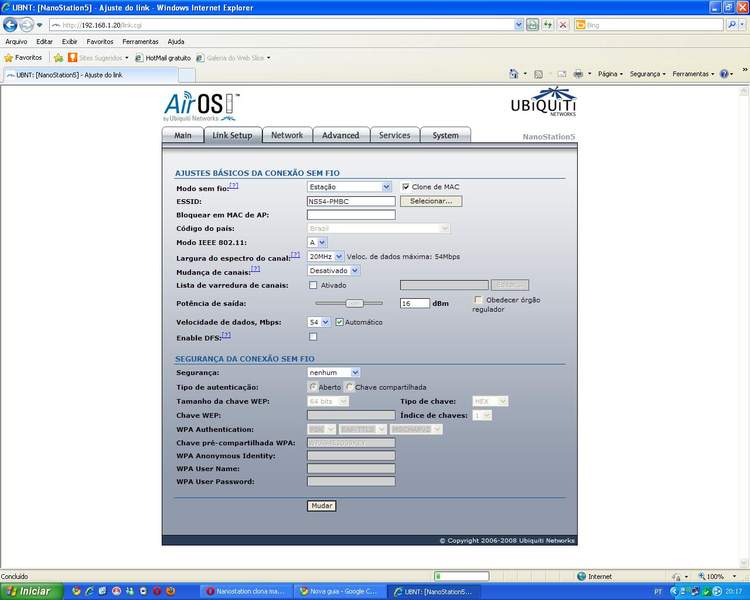Switch to the System tab

click(445, 135)
